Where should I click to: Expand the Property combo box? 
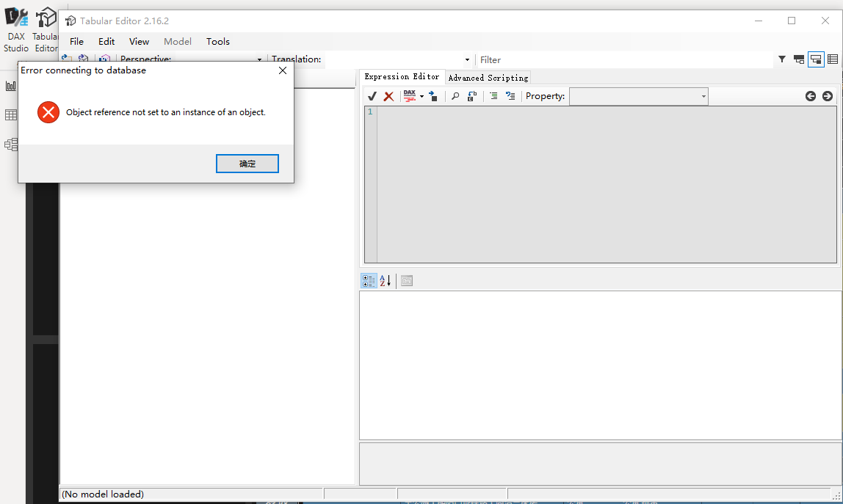702,96
